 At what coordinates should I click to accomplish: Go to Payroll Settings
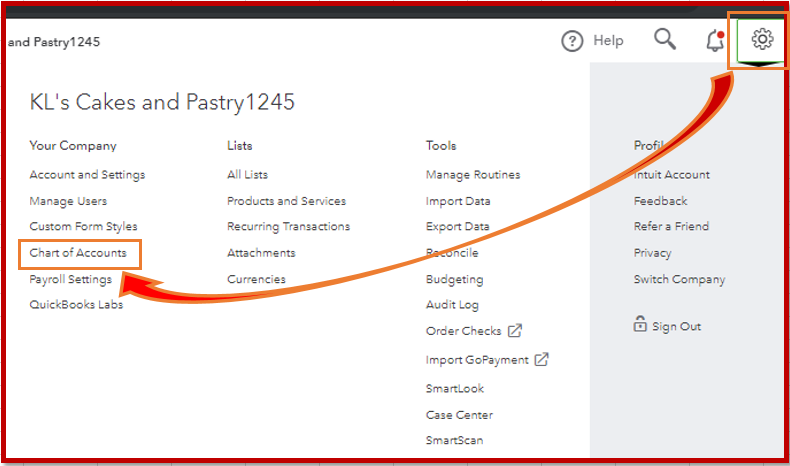point(70,280)
